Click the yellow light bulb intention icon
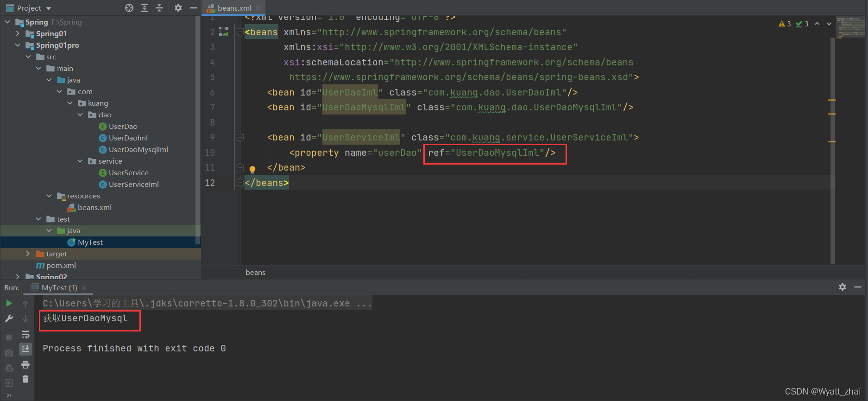 click(x=252, y=169)
